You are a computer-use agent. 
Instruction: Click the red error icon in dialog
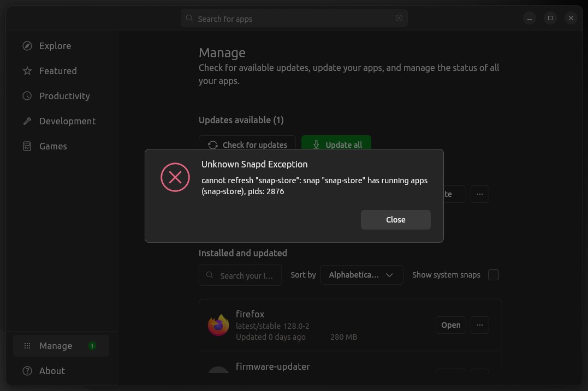coord(175,177)
